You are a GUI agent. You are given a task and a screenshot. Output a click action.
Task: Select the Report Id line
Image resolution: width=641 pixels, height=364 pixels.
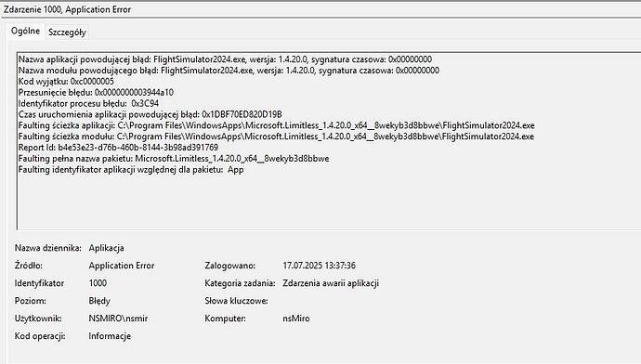[118, 148]
